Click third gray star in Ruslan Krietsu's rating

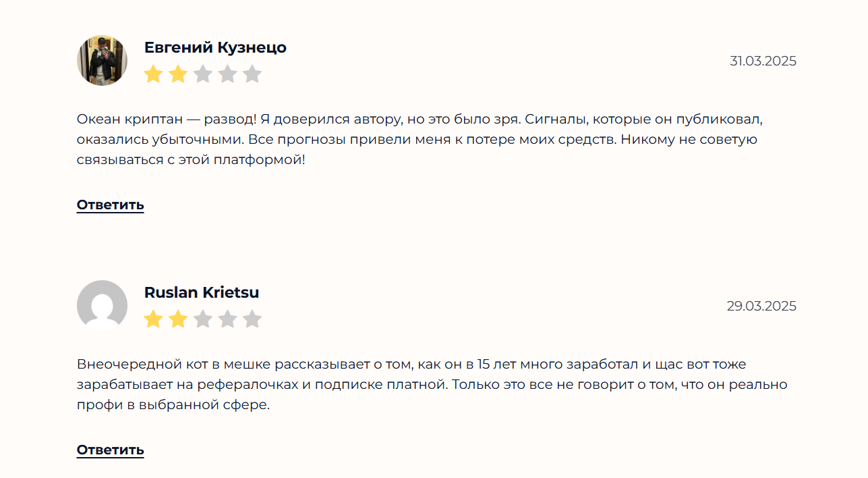tap(203, 319)
